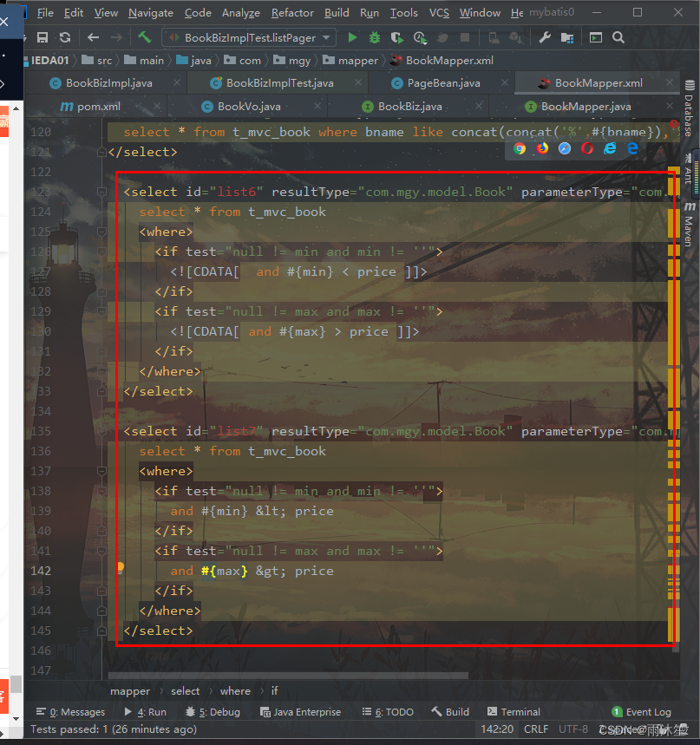700x745 pixels.
Task: Collapse select list7 fold at line 135
Action: [x=101, y=431]
